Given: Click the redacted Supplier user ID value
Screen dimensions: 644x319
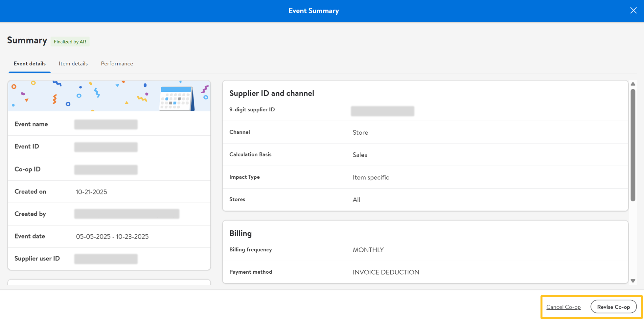Looking at the screenshot, I should pyautogui.click(x=106, y=259).
